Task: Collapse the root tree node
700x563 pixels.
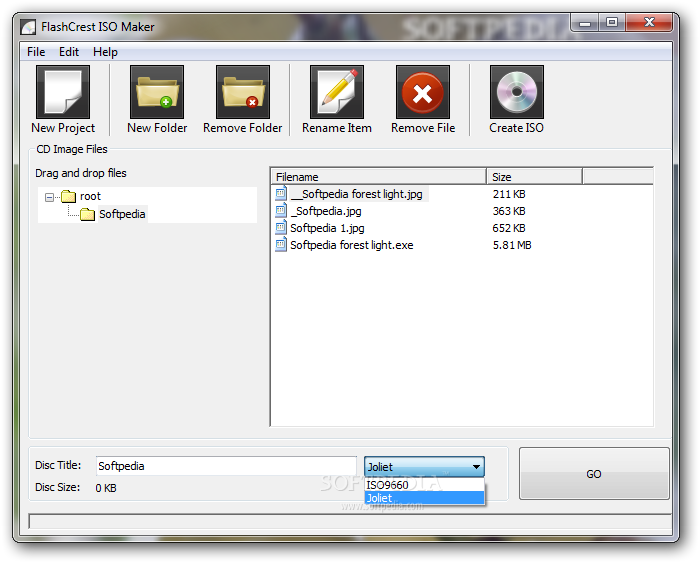Action: click(49, 197)
